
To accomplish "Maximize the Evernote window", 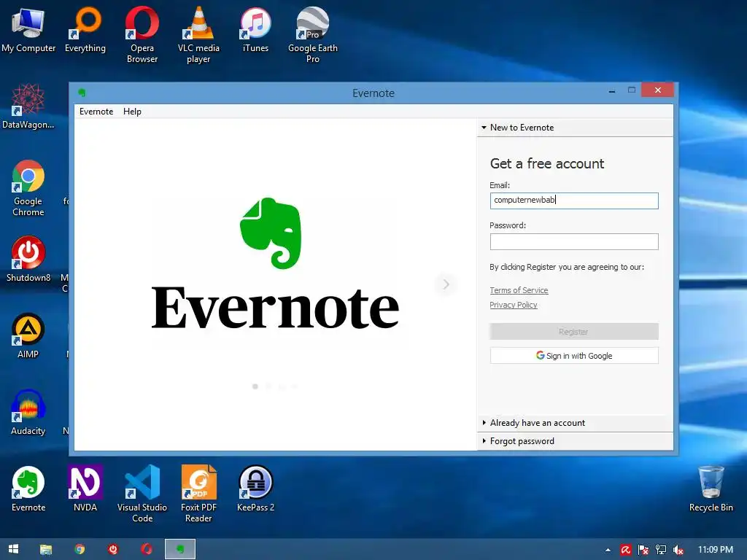I will [631, 90].
